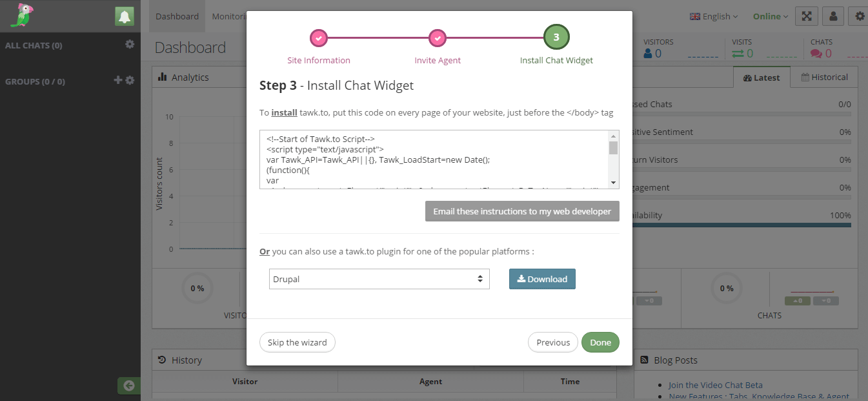This screenshot has width=868, height=401.
Task: Download the selected plugin
Action: click(542, 279)
